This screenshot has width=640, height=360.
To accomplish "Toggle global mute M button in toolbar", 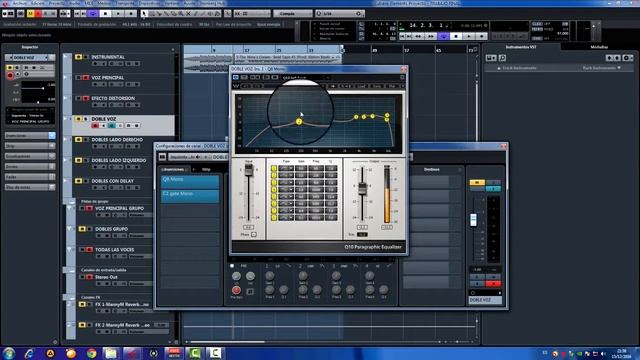I will (31, 13).
